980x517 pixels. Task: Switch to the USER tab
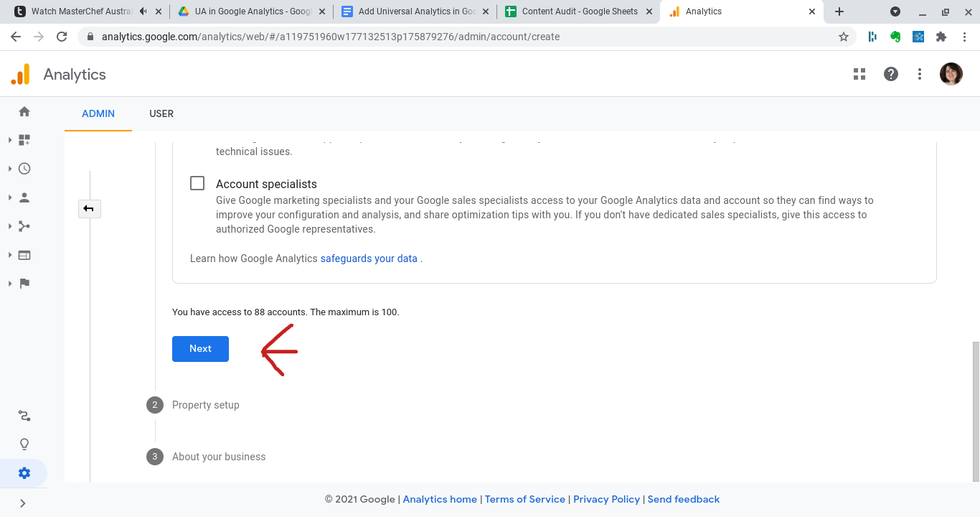tap(161, 113)
